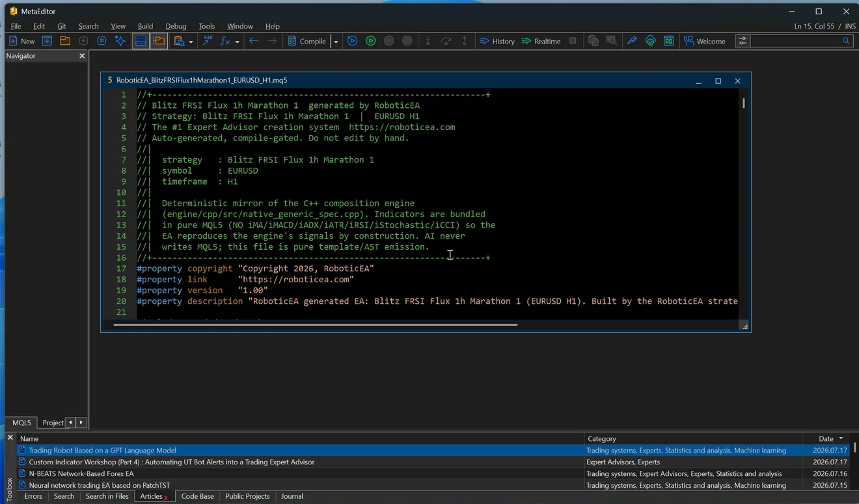Screen dimensions: 859x504
Task: Navigate forward with the right arrow icon
Action: pyautogui.click(x=272, y=41)
